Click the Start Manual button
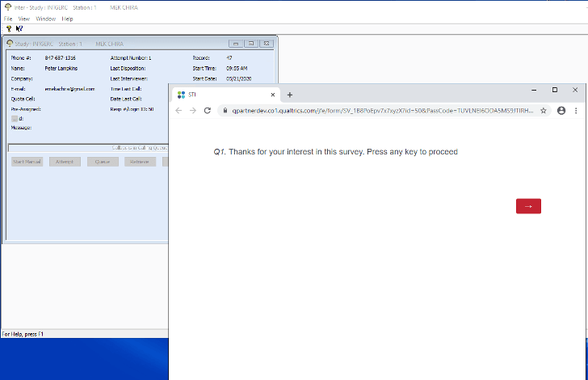The width and height of the screenshot is (588, 380). (27, 162)
